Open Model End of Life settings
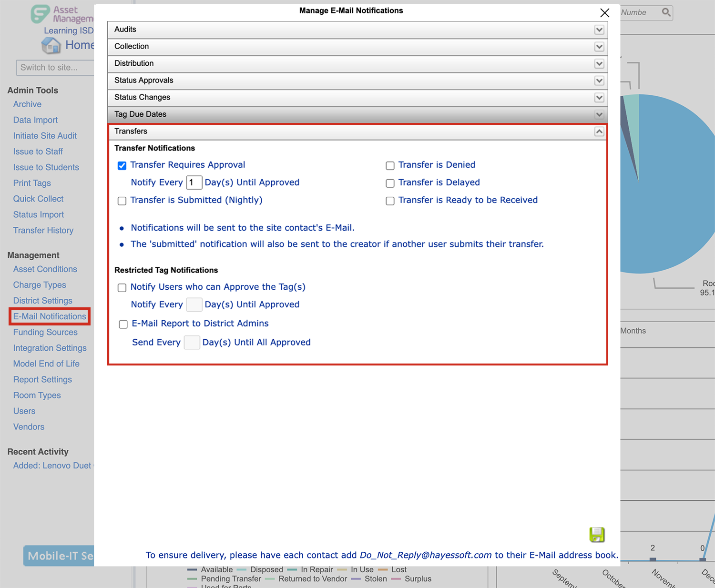Viewport: 715px width, 588px height. pos(46,364)
